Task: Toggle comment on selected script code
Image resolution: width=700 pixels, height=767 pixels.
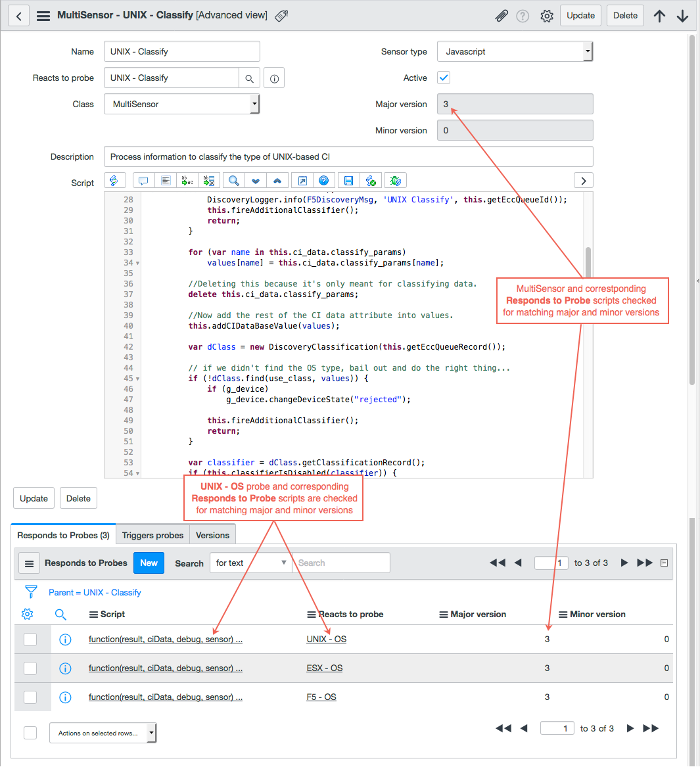Action: 143,181
